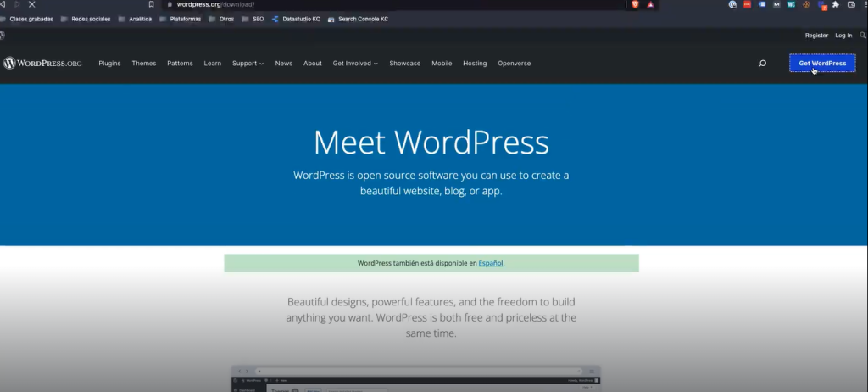This screenshot has height=392, width=868.
Task: Open the Brave wallet icon in toolbar
Action: 851,4
